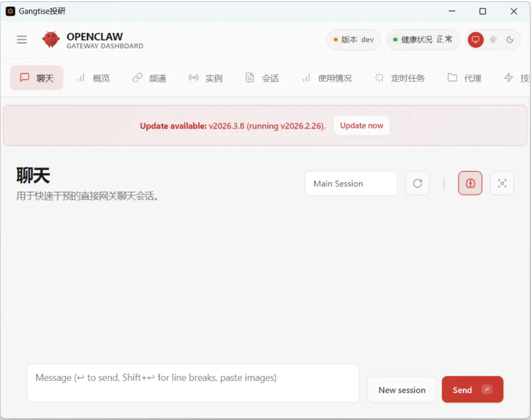Open the hamburger menu
This screenshot has width=531, height=420.
(x=22, y=40)
